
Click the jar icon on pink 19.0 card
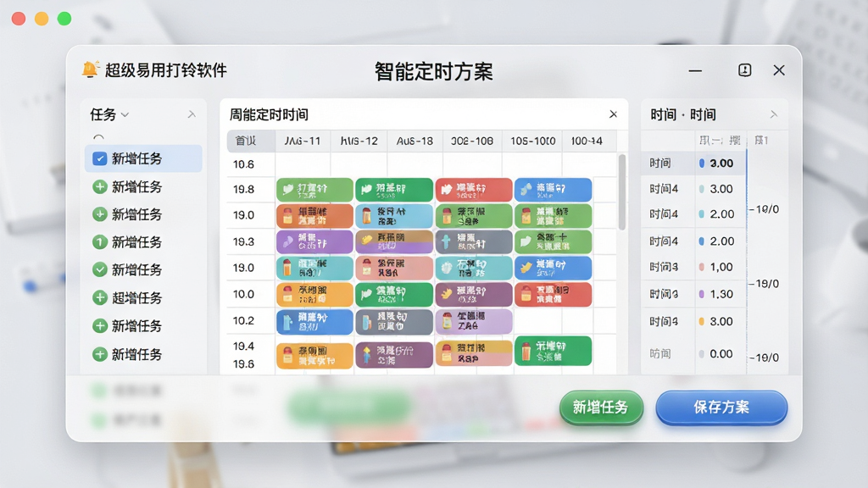tap(366, 268)
